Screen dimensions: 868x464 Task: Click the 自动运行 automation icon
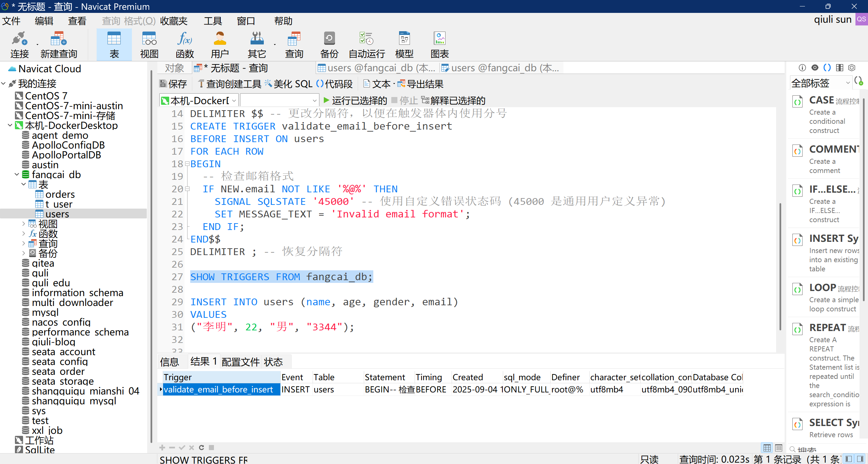tap(367, 44)
